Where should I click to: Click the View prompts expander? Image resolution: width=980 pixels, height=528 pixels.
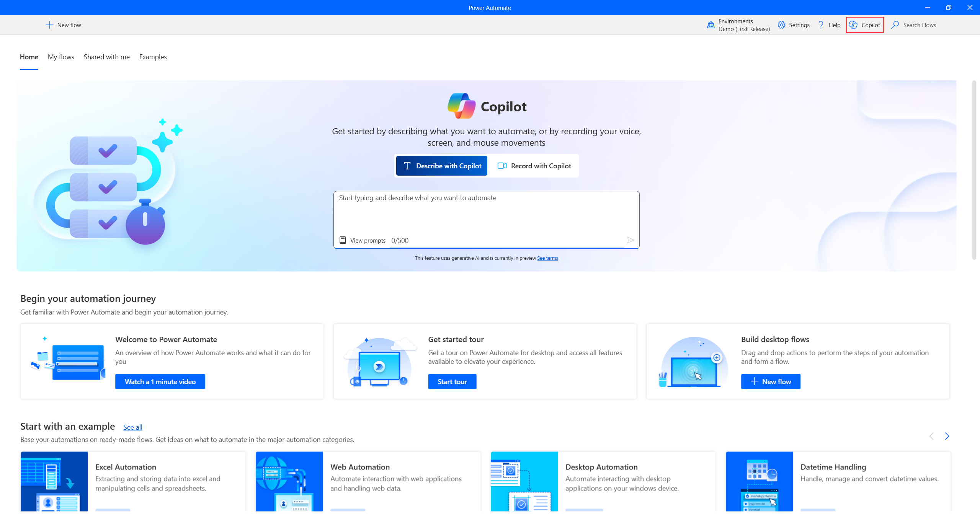[361, 240]
